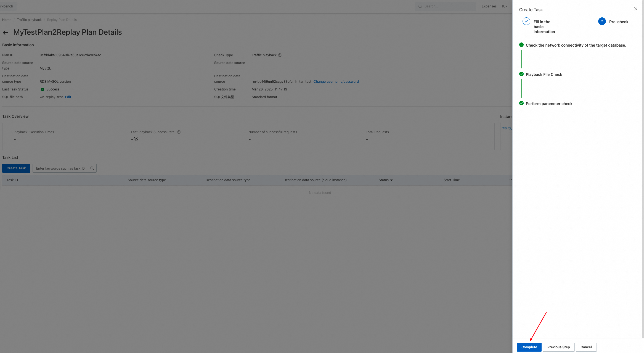Click the green check beside Playback File Check
Screen dimensions: 644x353
coord(521,74)
